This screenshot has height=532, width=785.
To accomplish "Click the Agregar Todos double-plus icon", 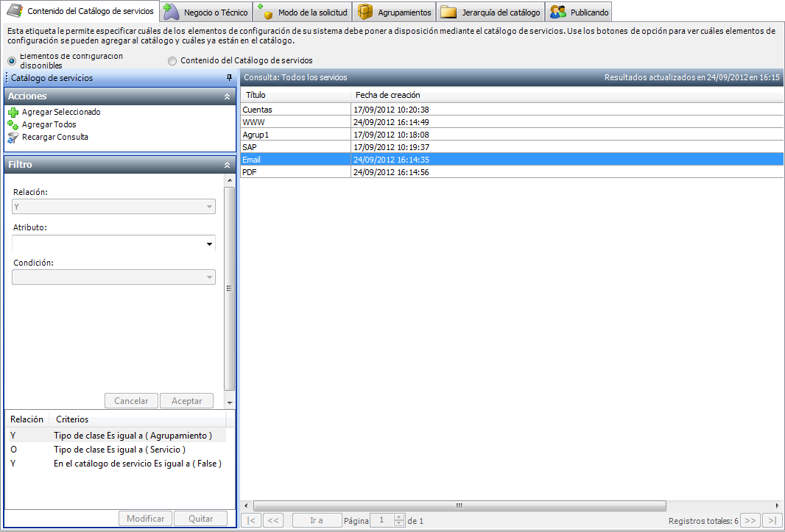I will click(x=13, y=125).
